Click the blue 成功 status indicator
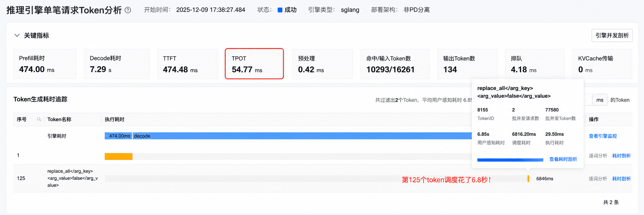 pyautogui.click(x=287, y=10)
